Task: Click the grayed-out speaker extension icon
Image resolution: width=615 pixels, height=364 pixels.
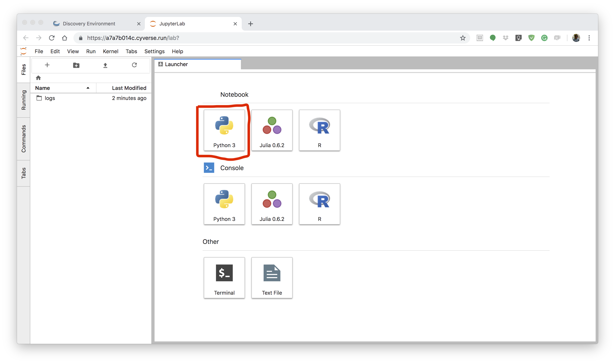Action: click(x=557, y=38)
